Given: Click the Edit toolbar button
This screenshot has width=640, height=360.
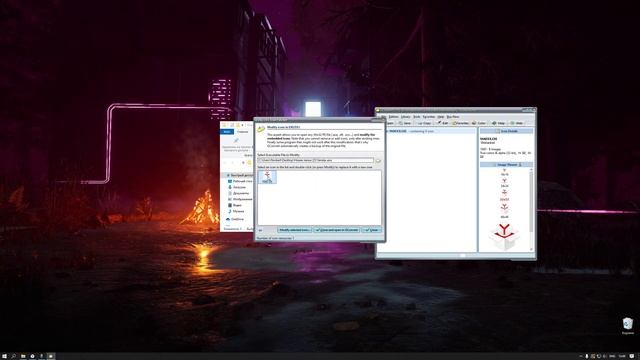Looking at the screenshot, I should pos(443,123).
